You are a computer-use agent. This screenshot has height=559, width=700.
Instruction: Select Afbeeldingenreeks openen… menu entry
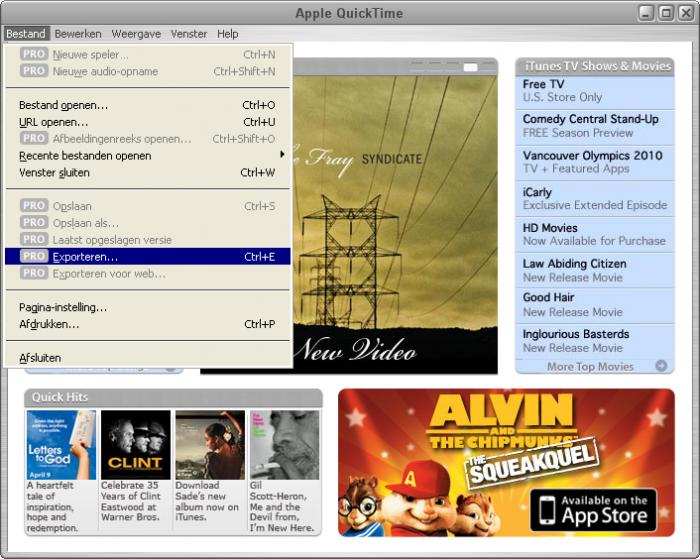click(147, 139)
